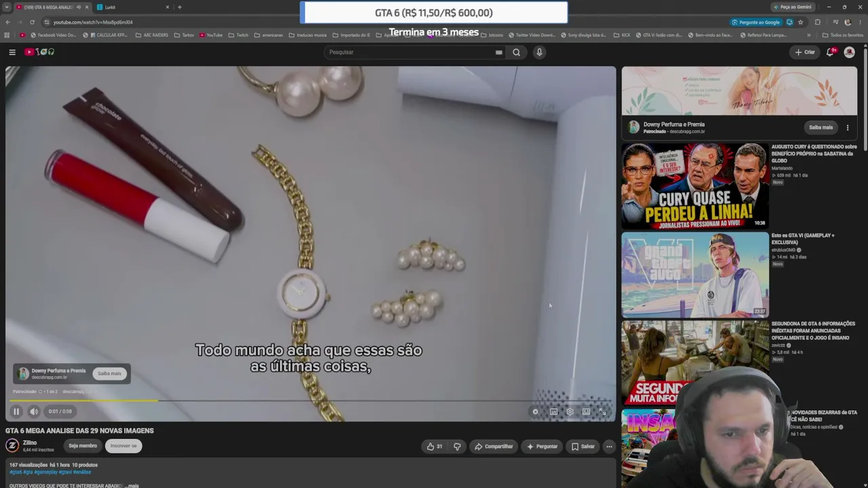Image resolution: width=868 pixels, height=488 pixels.
Task: Switch the player to theater mode
Action: click(x=586, y=411)
